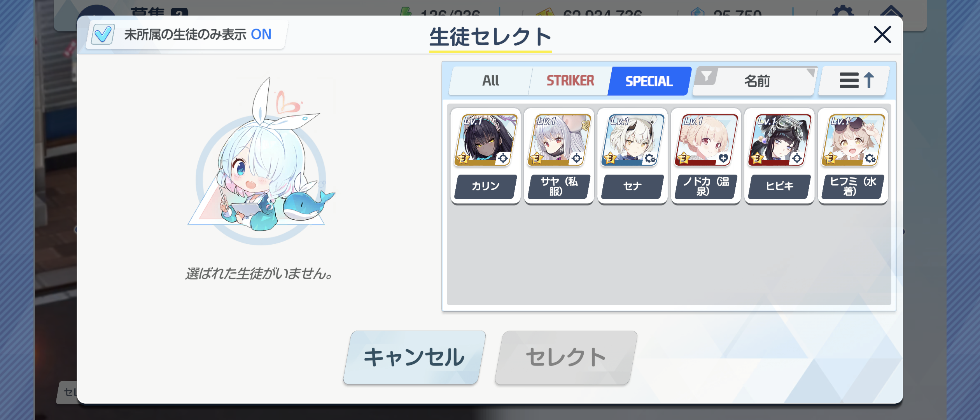The image size is (980, 420).
Task: Close the 生徒セレクト dialog with X
Action: [882, 35]
